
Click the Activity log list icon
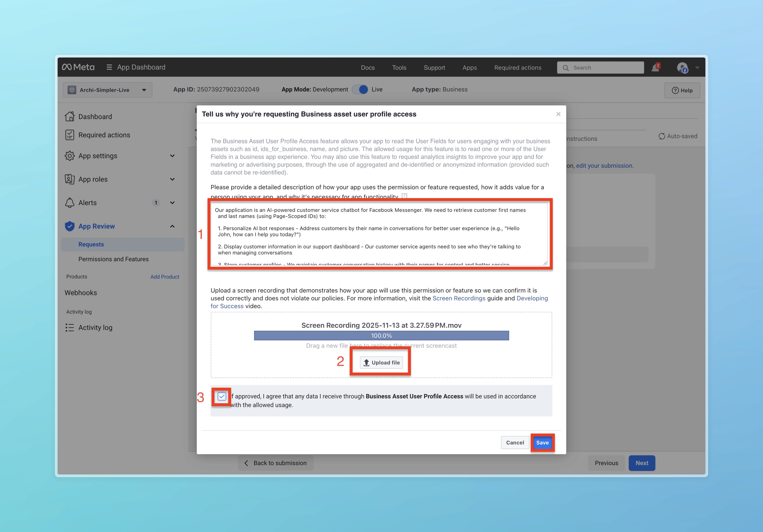coord(69,327)
